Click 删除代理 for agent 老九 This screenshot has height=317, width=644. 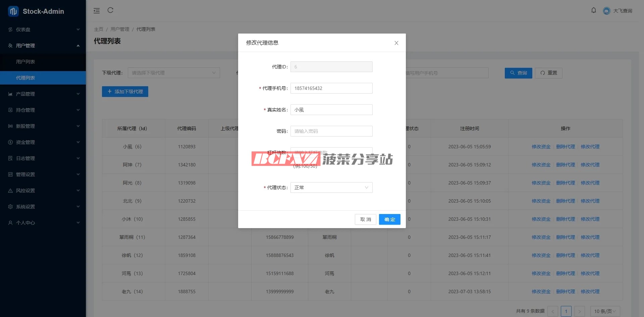(565, 292)
